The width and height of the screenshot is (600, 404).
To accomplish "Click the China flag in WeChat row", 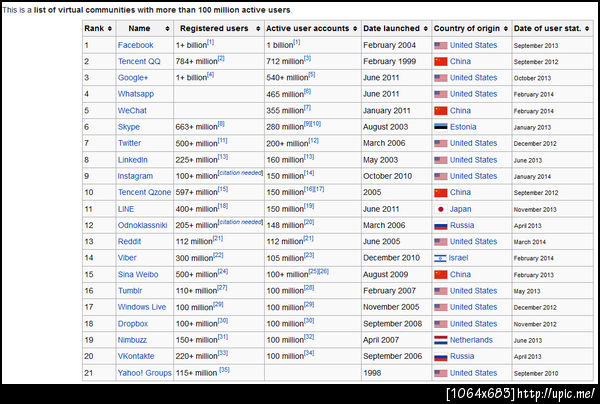I will [440, 111].
